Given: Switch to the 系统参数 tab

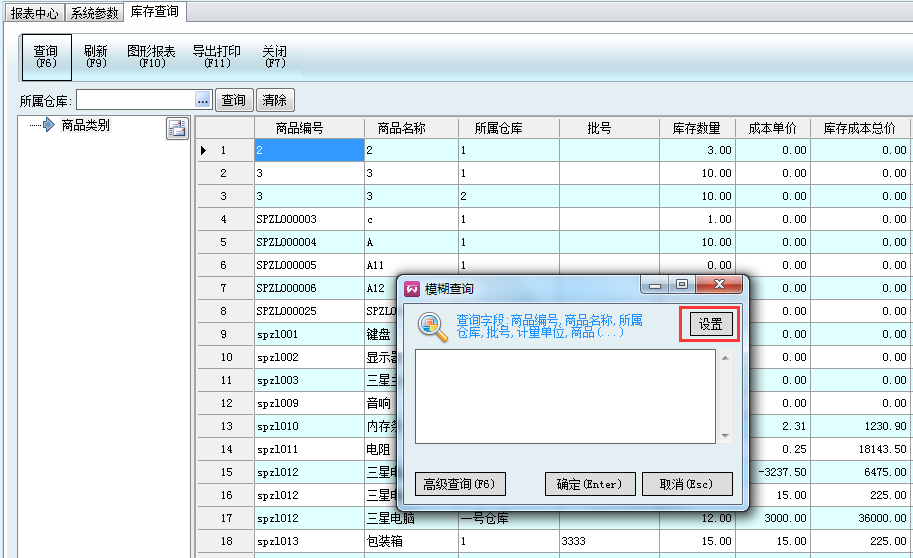Looking at the screenshot, I should tap(95, 13).
